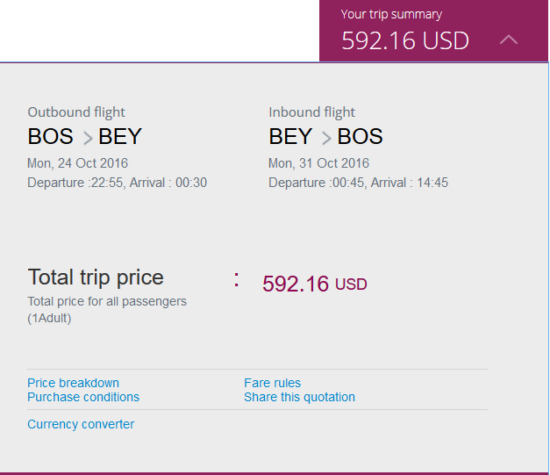Collapse the trip summary chevron arrow
550x475 pixels.
pos(509,40)
